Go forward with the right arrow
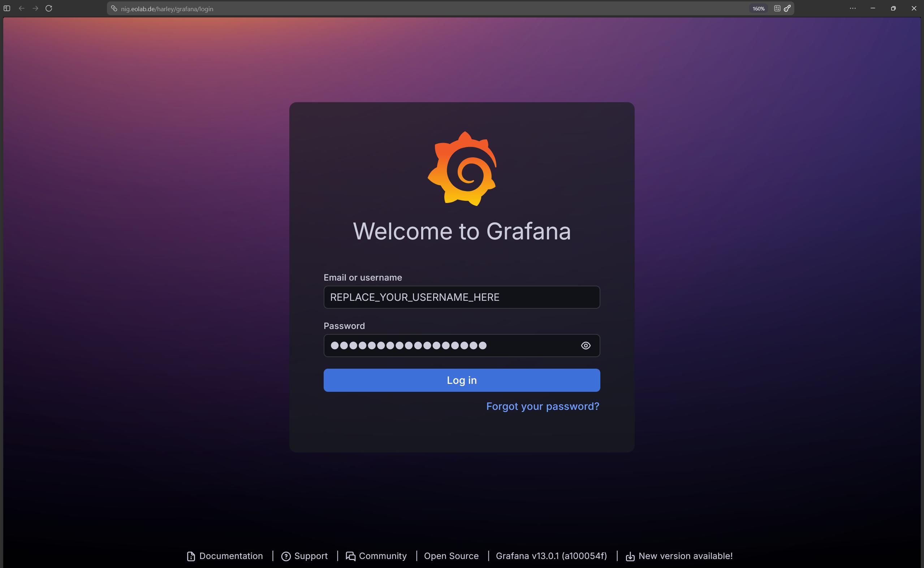This screenshot has height=568, width=924. coord(35,8)
